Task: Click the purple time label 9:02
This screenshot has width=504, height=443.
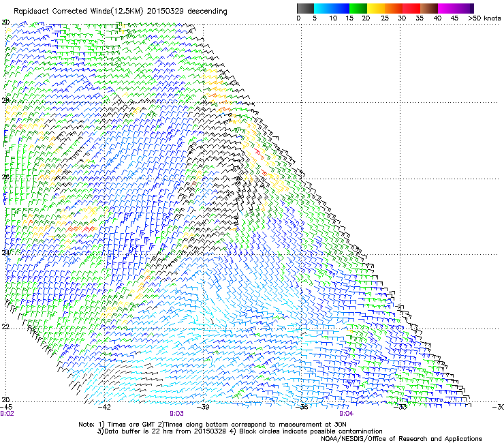Action: pyautogui.click(x=7, y=414)
